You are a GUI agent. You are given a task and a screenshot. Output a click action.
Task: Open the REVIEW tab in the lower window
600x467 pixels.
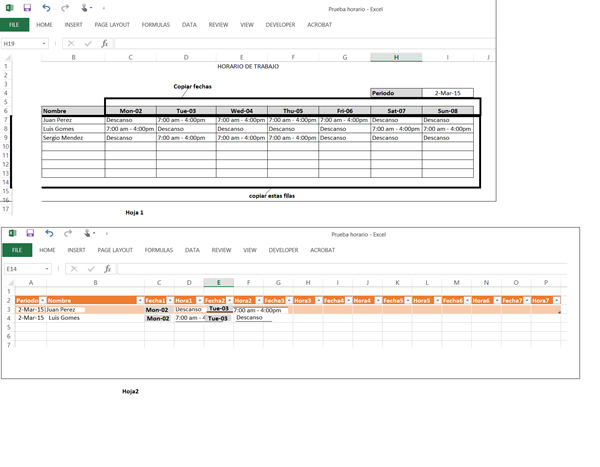[x=222, y=250]
